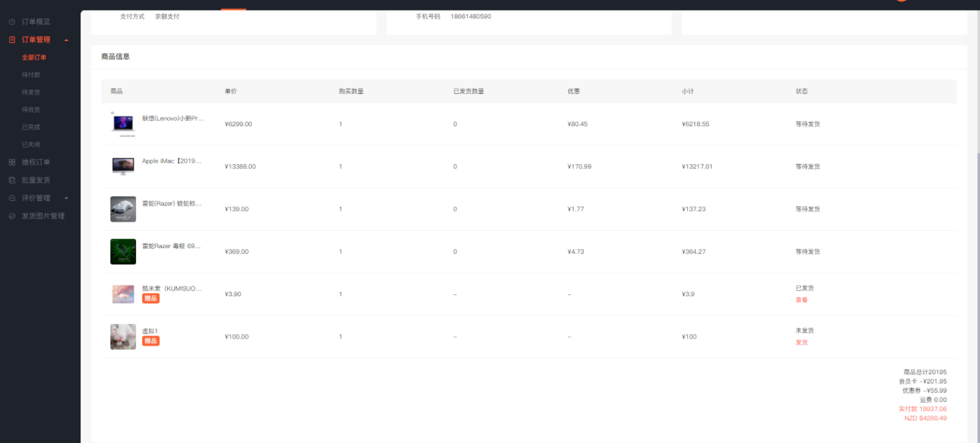
Task: Click the 优惠券 -¥55.99 line
Action: (924, 391)
